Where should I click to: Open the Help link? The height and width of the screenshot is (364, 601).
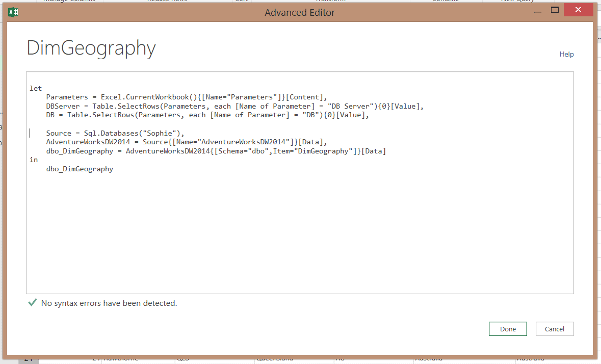[x=566, y=54]
